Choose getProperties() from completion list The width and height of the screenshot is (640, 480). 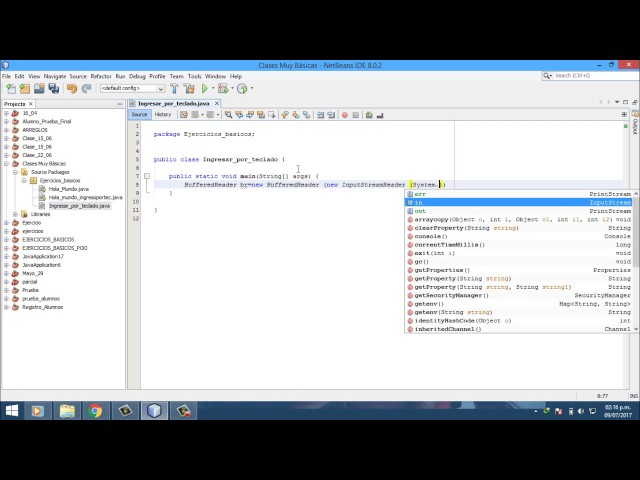tap(519, 270)
